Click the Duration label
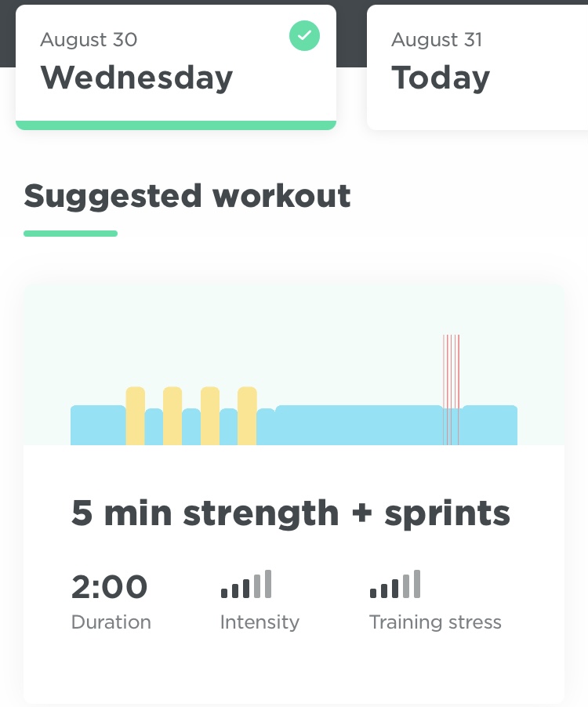 pyautogui.click(x=111, y=622)
